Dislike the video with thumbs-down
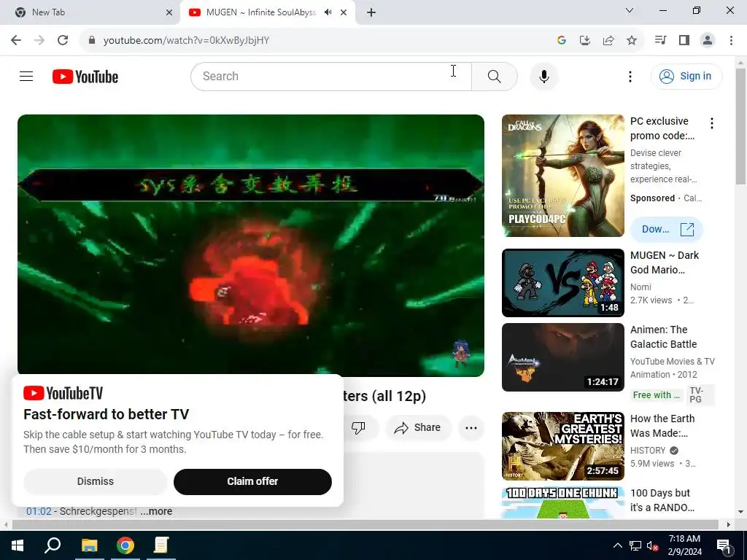Image resolution: width=747 pixels, height=560 pixels. pyautogui.click(x=358, y=427)
